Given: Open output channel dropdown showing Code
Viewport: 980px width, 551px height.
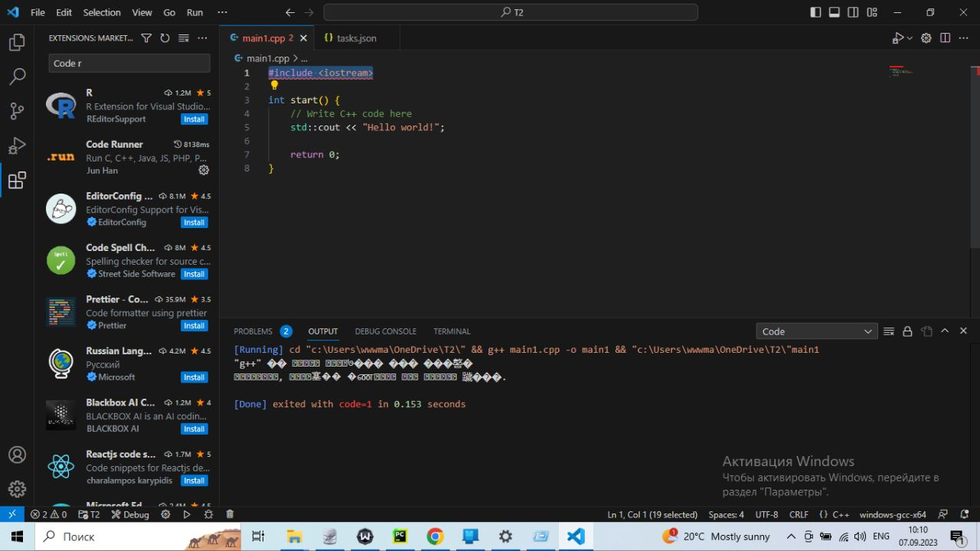Looking at the screenshot, I should pyautogui.click(x=816, y=331).
